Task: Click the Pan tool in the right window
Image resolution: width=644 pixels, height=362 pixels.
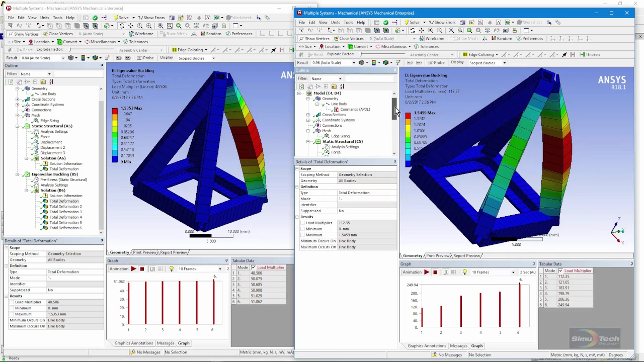Action: [422, 30]
